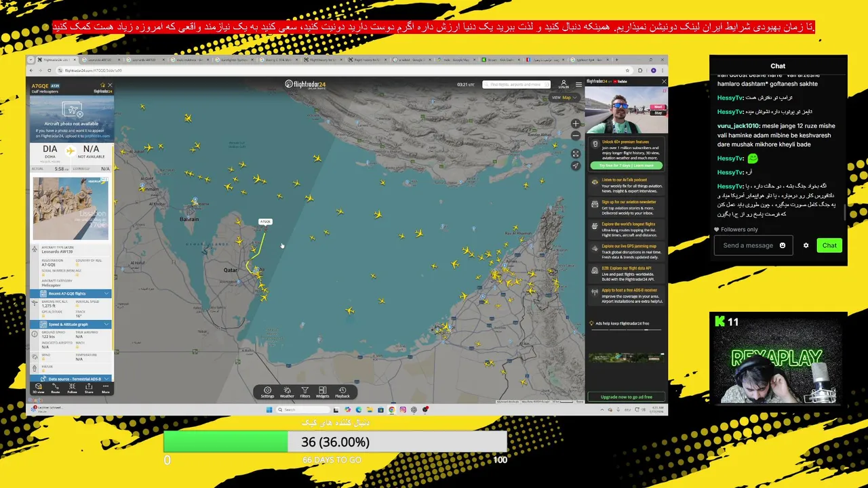
Task: Open the 3D view tool
Action: point(39,388)
